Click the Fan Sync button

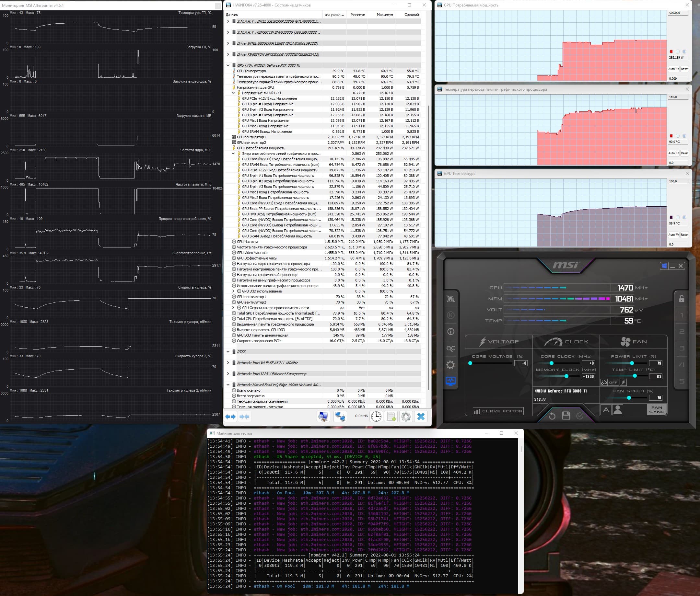(x=657, y=410)
